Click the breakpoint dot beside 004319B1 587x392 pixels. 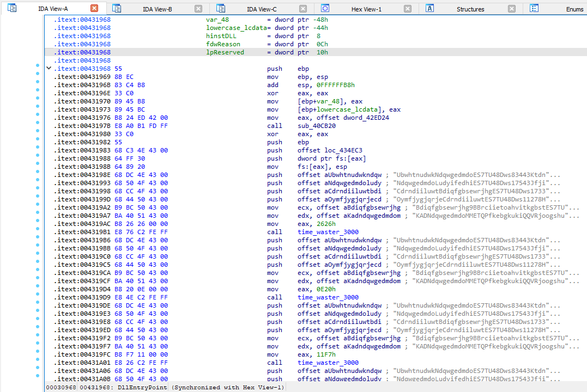(38, 229)
